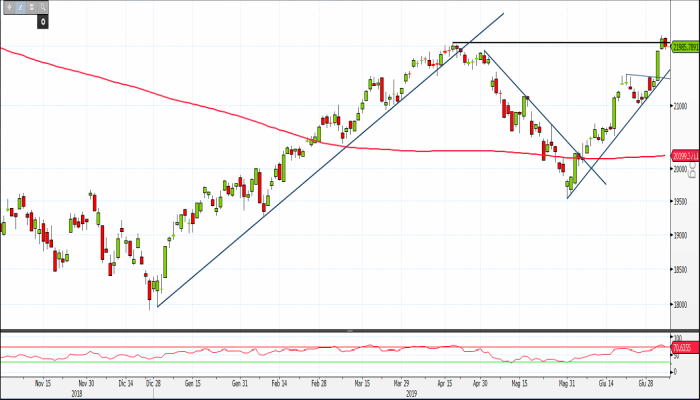
Task: Click the Apr 30 date label
Action: click(480, 383)
